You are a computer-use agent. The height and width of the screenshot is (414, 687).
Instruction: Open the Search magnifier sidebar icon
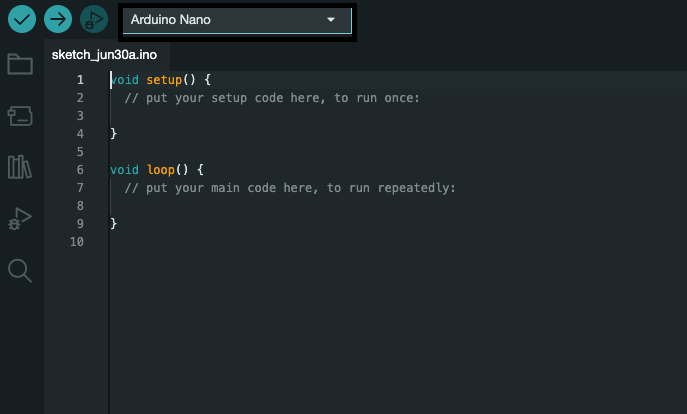tap(20, 270)
